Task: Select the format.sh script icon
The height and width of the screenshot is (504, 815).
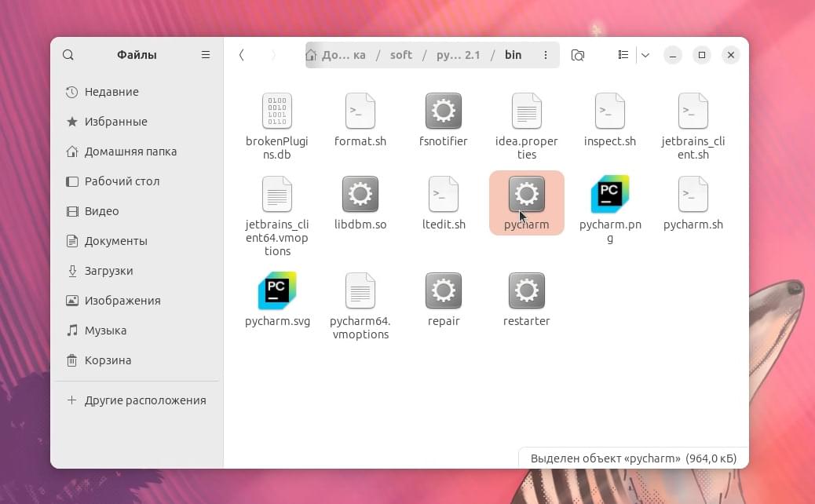Action: [x=360, y=111]
